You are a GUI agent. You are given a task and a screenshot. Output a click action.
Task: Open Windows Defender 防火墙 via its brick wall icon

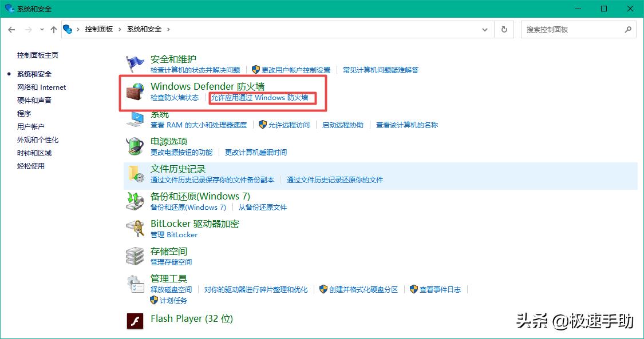(135, 91)
